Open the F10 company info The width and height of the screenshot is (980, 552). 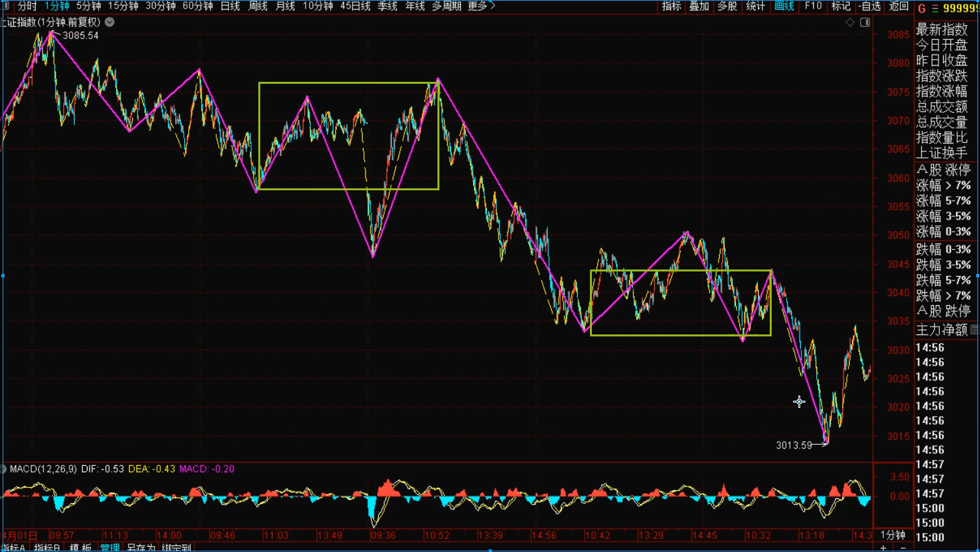click(x=813, y=6)
